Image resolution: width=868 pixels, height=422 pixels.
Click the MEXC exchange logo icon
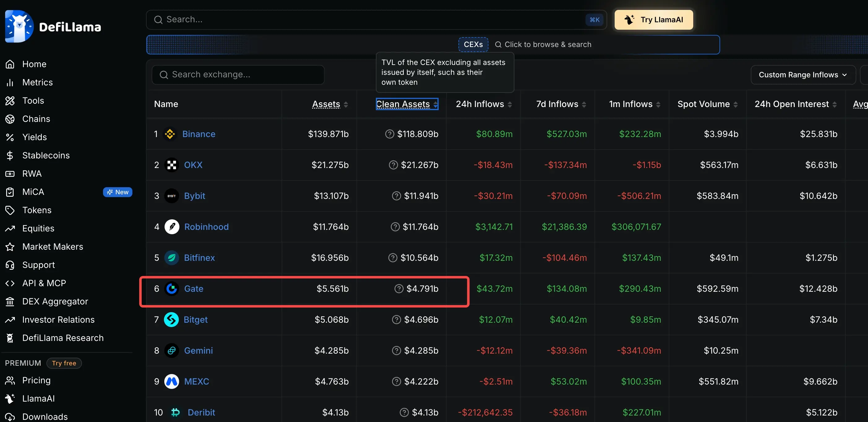(x=171, y=381)
